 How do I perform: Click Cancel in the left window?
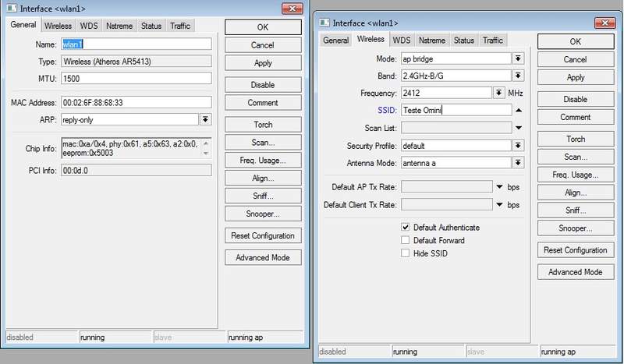[263, 45]
